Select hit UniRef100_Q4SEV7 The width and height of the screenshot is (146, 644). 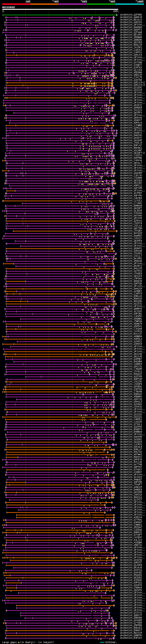pyautogui.click(x=131, y=138)
